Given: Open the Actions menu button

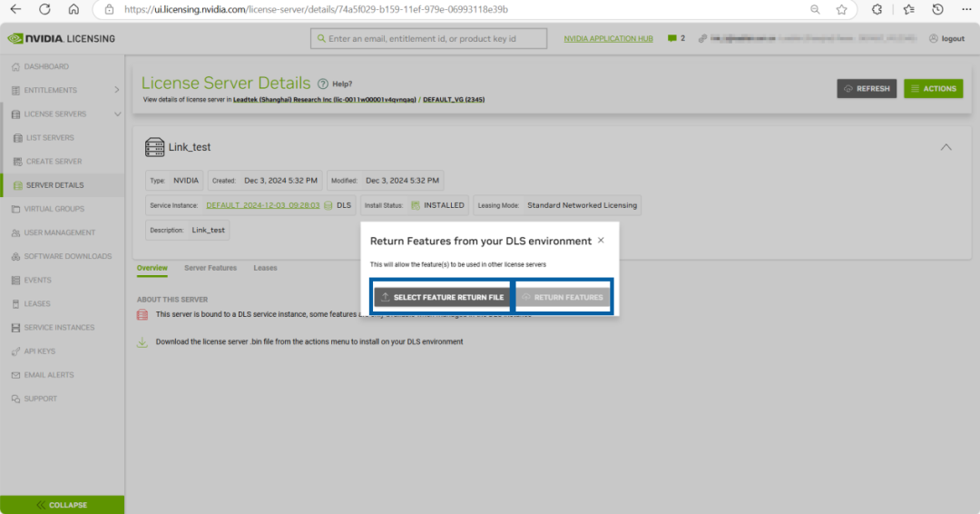Looking at the screenshot, I should point(933,89).
